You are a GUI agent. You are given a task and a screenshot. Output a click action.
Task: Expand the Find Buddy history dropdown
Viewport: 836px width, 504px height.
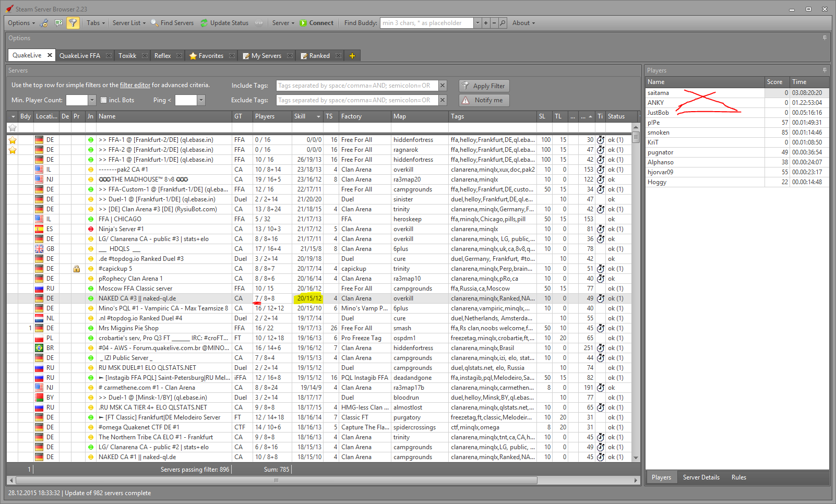(x=477, y=23)
